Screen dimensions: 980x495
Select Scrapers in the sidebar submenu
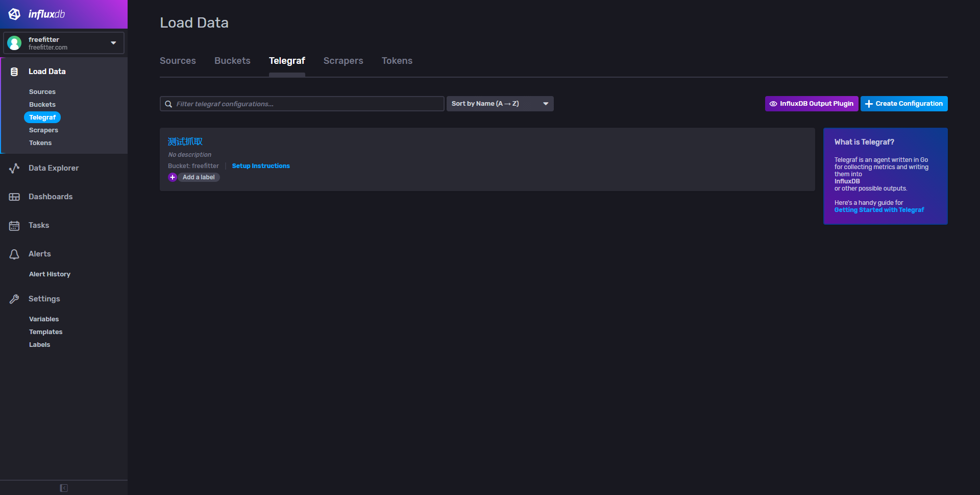coord(43,130)
